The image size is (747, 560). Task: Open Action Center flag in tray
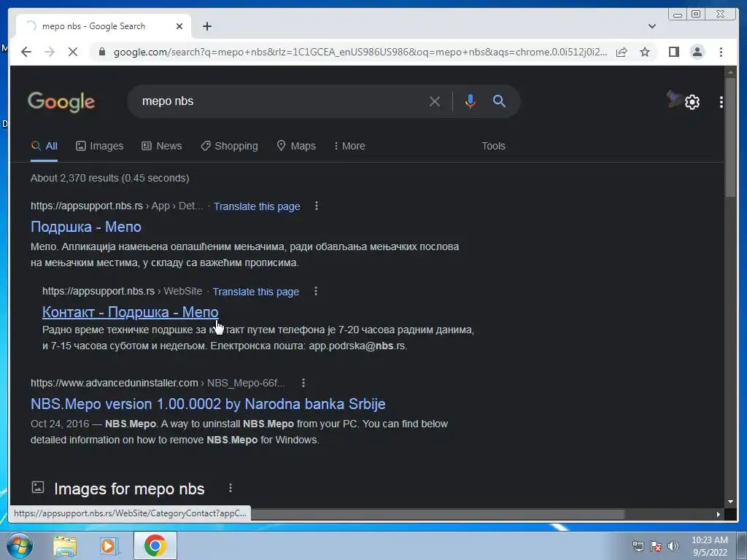[656, 546]
